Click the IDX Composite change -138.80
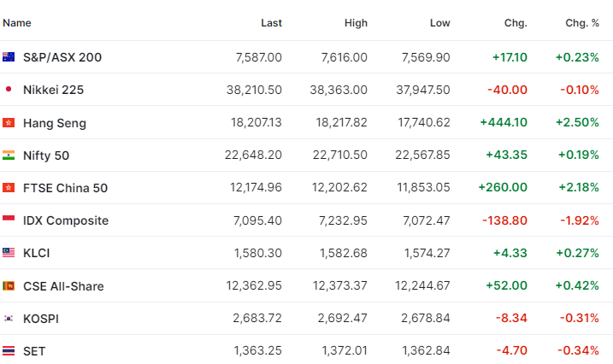 click(504, 220)
